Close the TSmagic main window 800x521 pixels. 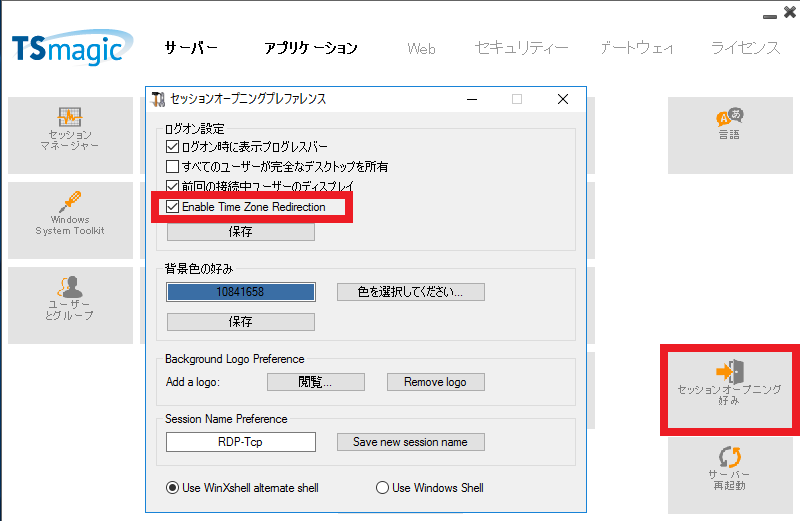(790, 12)
